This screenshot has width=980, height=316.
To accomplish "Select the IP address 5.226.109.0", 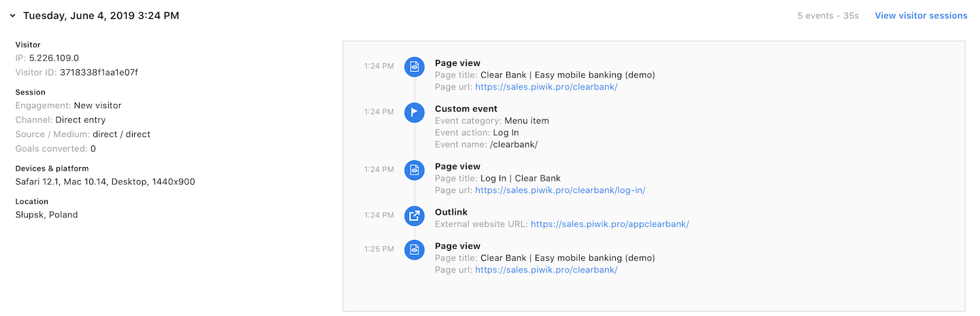I will click(54, 58).
